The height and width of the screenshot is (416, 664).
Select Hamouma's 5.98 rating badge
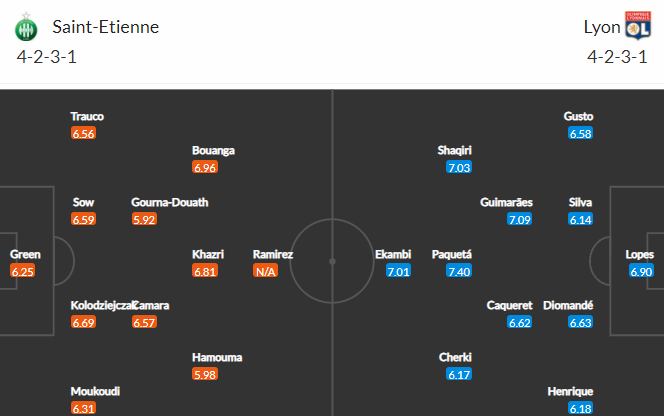(205, 374)
